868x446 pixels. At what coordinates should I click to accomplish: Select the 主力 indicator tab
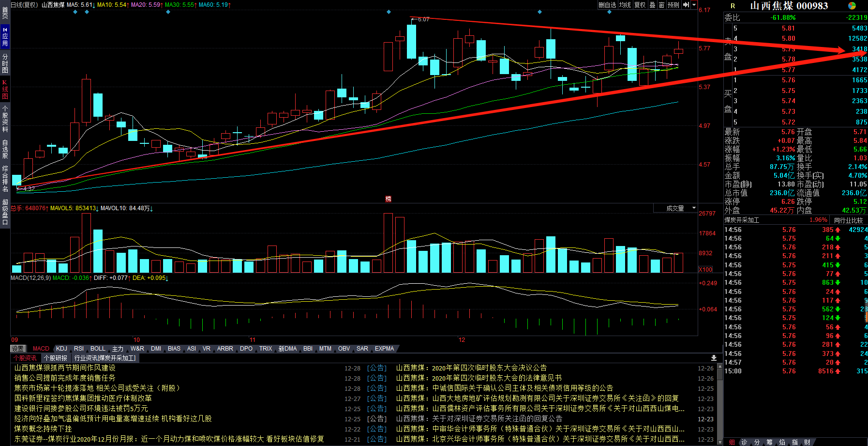[118, 349]
